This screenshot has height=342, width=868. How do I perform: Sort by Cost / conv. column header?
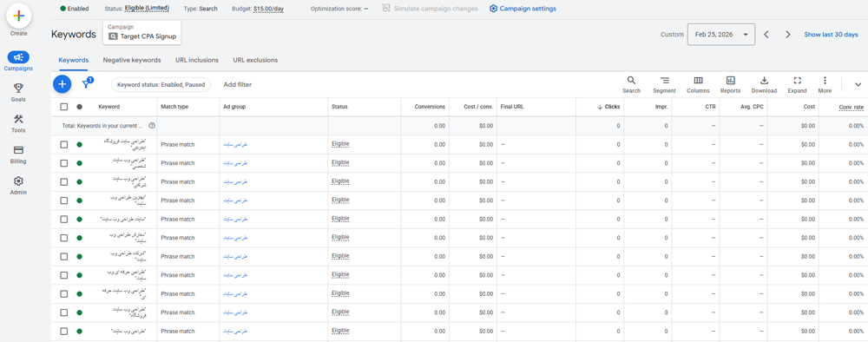click(x=478, y=107)
